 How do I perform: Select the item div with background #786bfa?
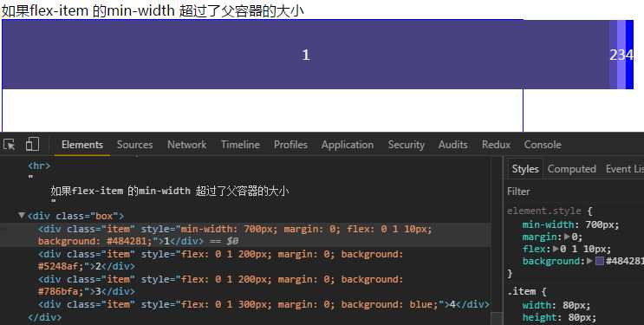pyautogui.click(x=245, y=285)
